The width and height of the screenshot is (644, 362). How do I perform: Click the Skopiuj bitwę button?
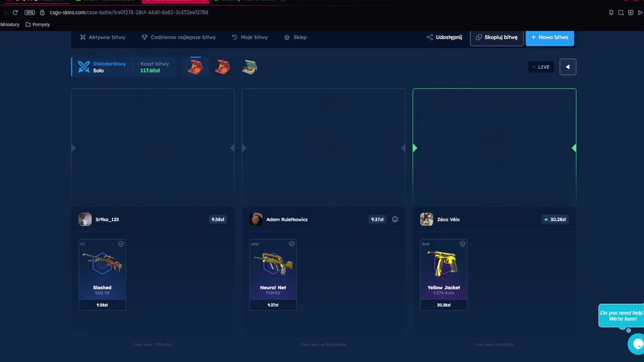(x=497, y=37)
